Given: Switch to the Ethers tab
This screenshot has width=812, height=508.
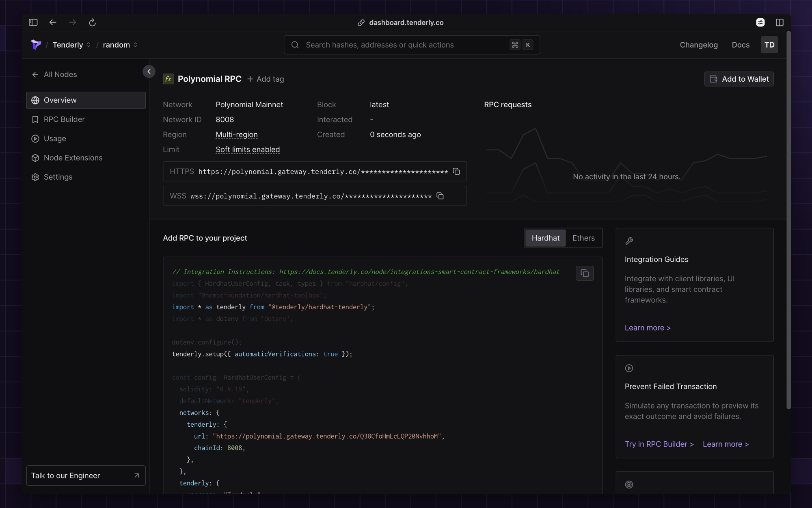Looking at the screenshot, I should [583, 238].
